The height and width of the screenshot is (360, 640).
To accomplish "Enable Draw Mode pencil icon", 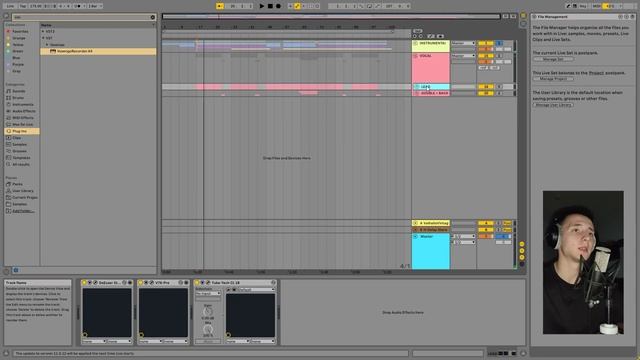I will (x=568, y=6).
